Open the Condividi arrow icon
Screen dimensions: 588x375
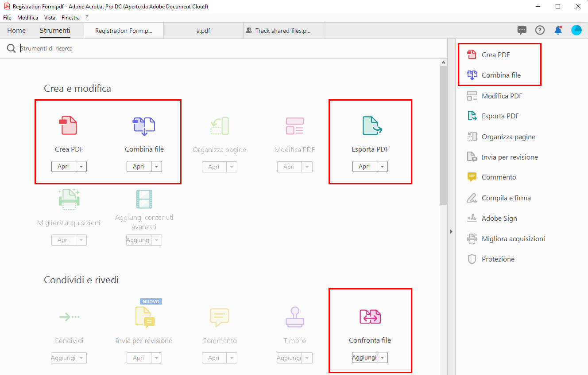[69, 316]
